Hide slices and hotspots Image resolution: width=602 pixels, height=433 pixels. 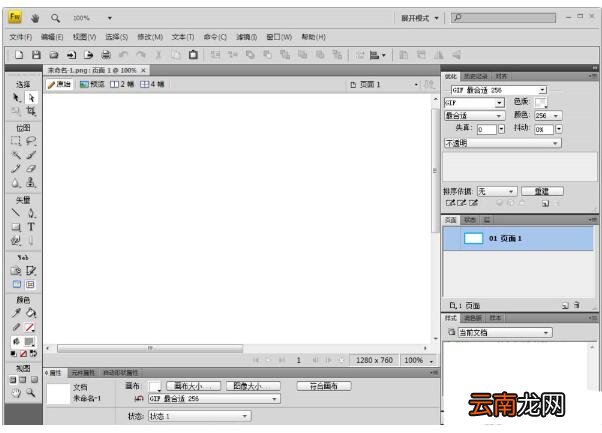[17, 284]
